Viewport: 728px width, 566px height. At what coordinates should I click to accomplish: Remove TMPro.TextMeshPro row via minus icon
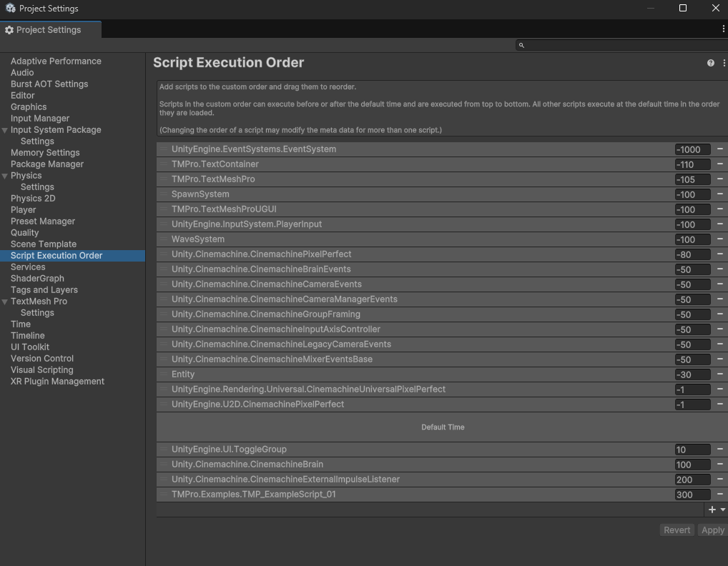tap(719, 179)
